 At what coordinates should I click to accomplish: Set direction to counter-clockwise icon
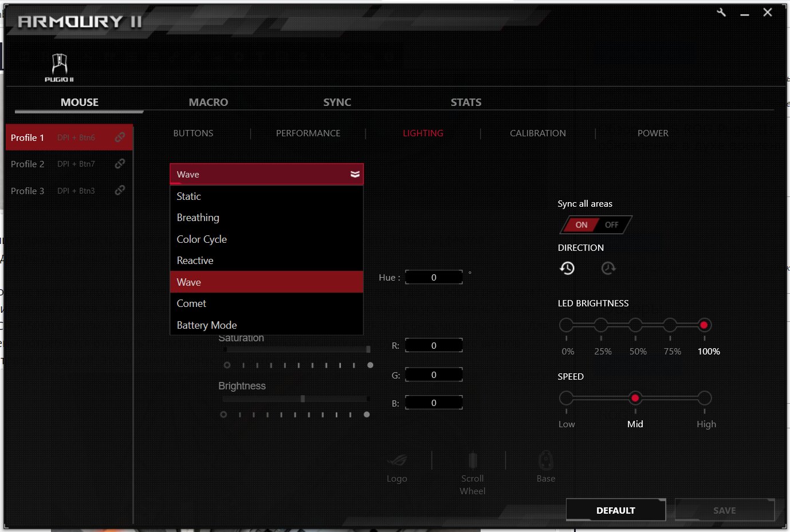click(x=567, y=268)
